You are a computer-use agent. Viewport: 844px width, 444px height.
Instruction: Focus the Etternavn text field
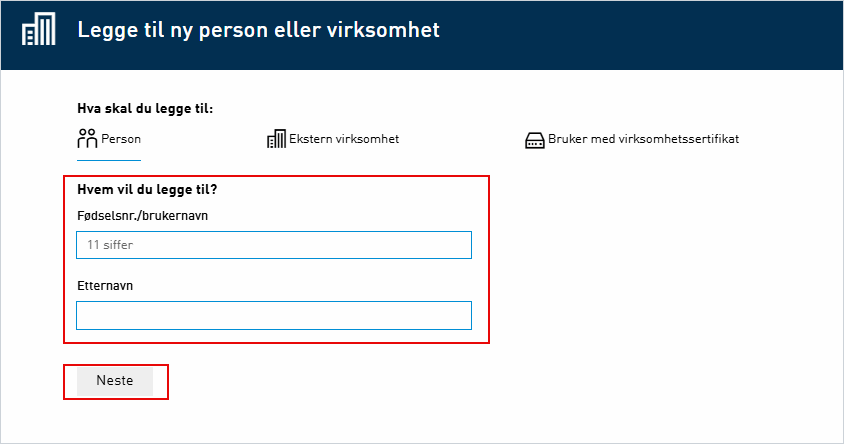click(273, 315)
